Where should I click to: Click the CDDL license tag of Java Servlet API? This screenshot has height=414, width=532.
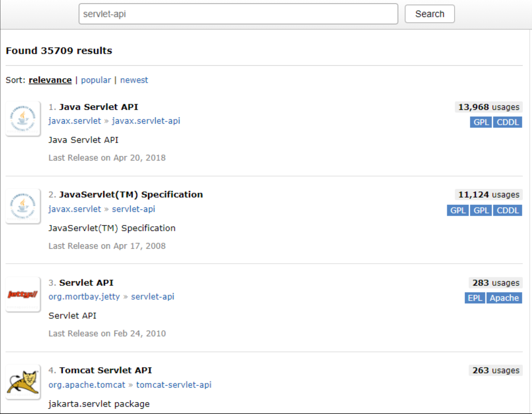(508, 122)
